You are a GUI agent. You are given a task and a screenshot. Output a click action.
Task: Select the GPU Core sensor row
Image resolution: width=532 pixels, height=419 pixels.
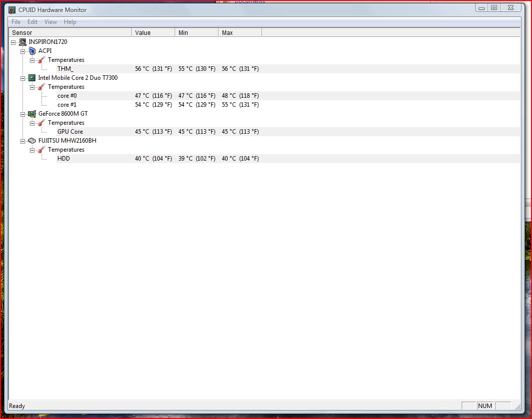pos(288,132)
